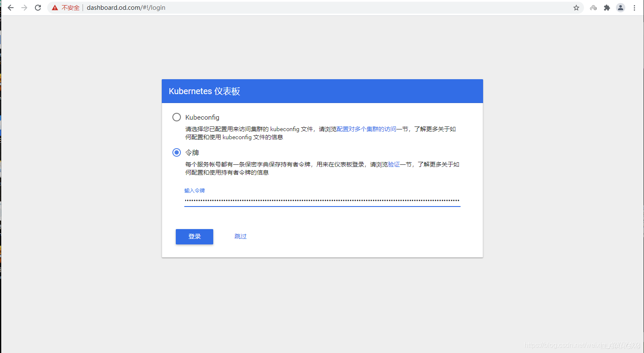The image size is (644, 353).
Task: Open the Chrome three-dot menu
Action: pyautogui.click(x=634, y=8)
